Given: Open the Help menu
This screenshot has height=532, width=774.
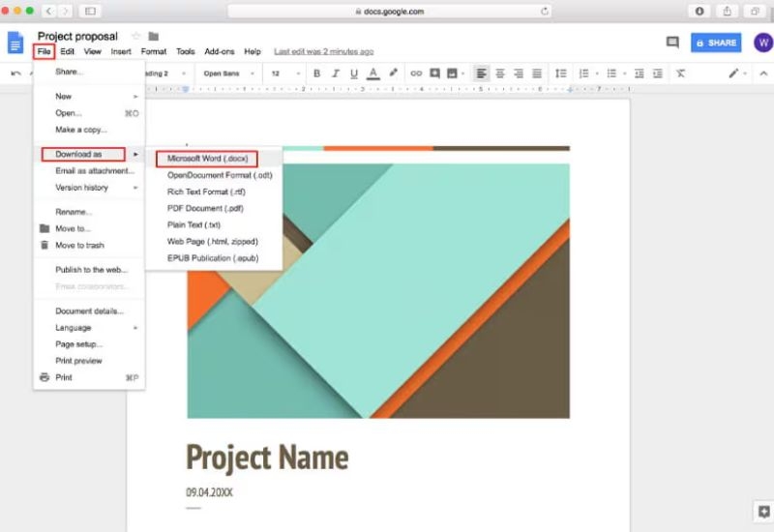Looking at the screenshot, I should pyautogui.click(x=253, y=51).
